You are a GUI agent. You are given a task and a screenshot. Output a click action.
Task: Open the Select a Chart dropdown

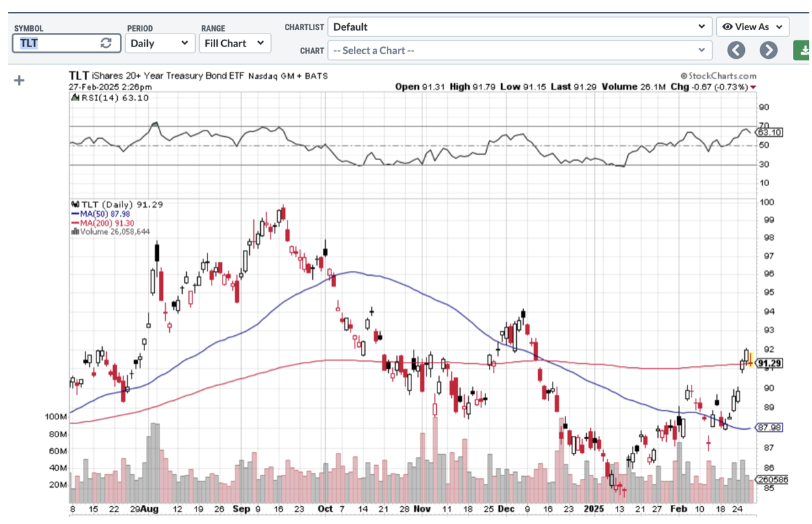[x=519, y=50]
